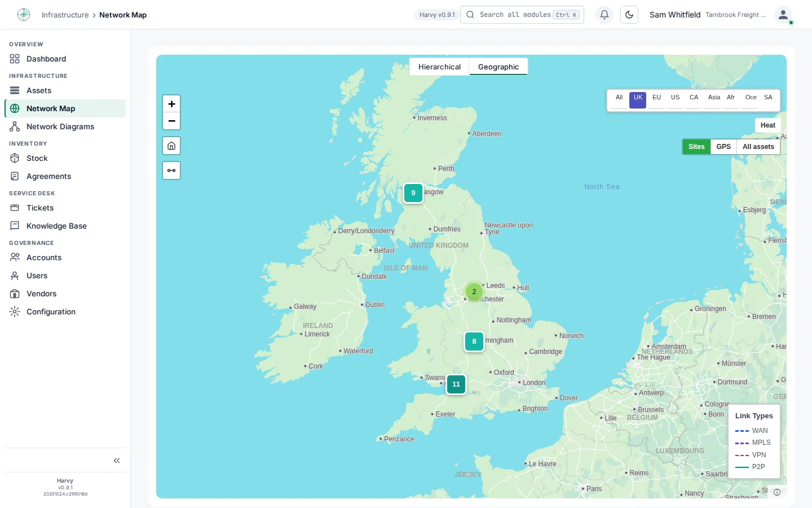Go to Dashboard
This screenshot has height=508, width=812.
pos(65,59)
